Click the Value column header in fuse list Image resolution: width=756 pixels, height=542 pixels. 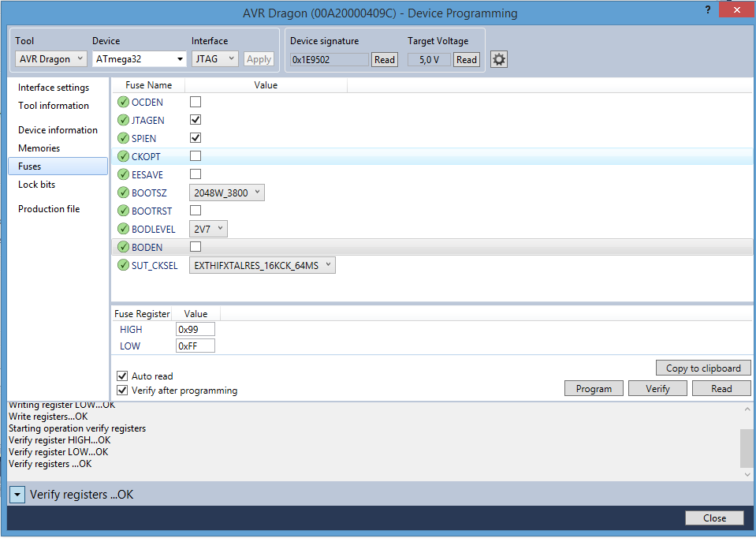266,85
